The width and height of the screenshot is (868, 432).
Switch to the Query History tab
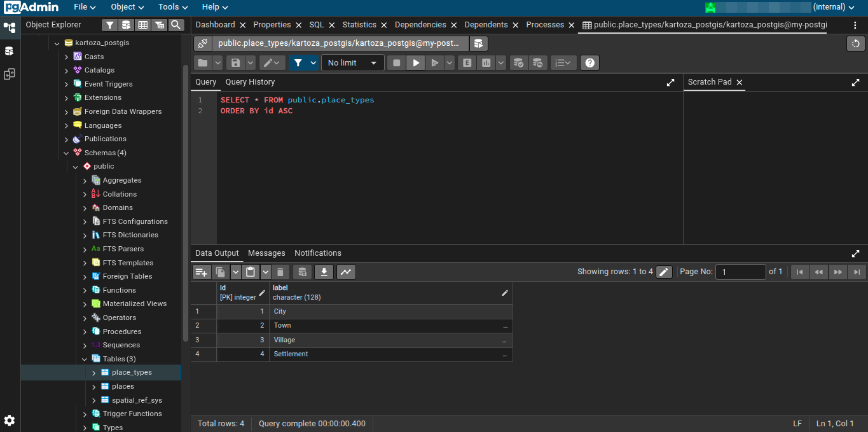click(250, 82)
